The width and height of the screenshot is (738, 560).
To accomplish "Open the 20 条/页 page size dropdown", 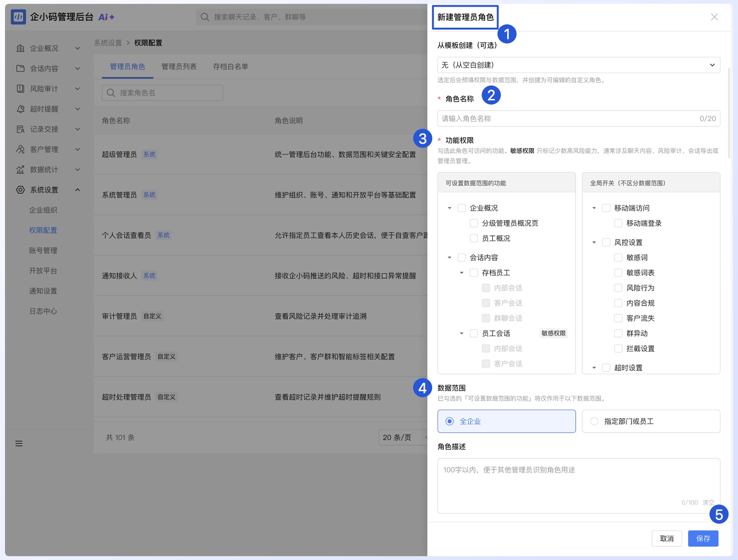I will coord(403,438).
